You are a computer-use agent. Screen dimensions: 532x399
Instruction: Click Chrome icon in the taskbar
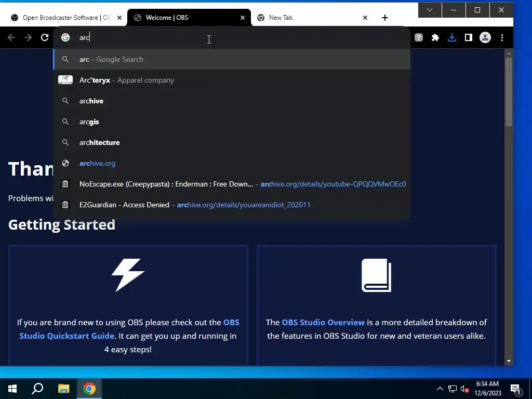click(89, 389)
